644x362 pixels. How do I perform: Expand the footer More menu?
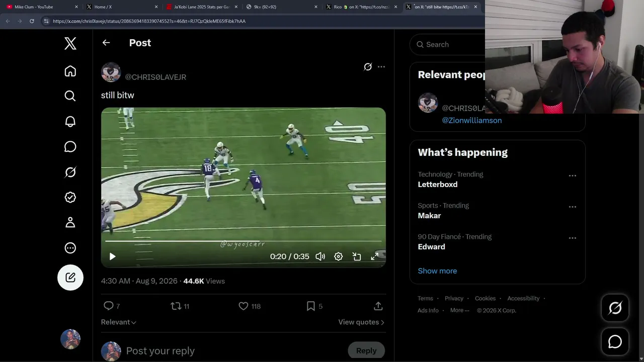pyautogui.click(x=459, y=310)
